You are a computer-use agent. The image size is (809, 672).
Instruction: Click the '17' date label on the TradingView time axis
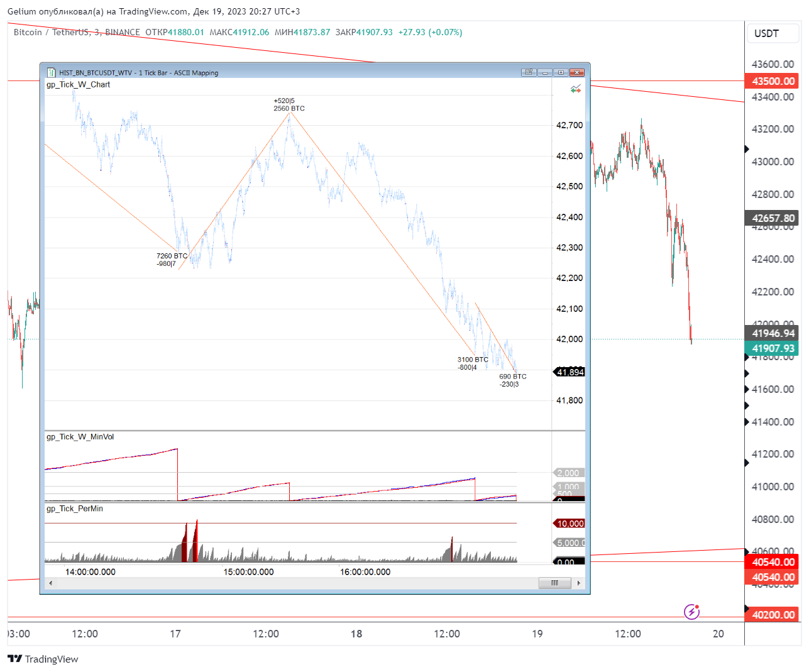pyautogui.click(x=175, y=634)
